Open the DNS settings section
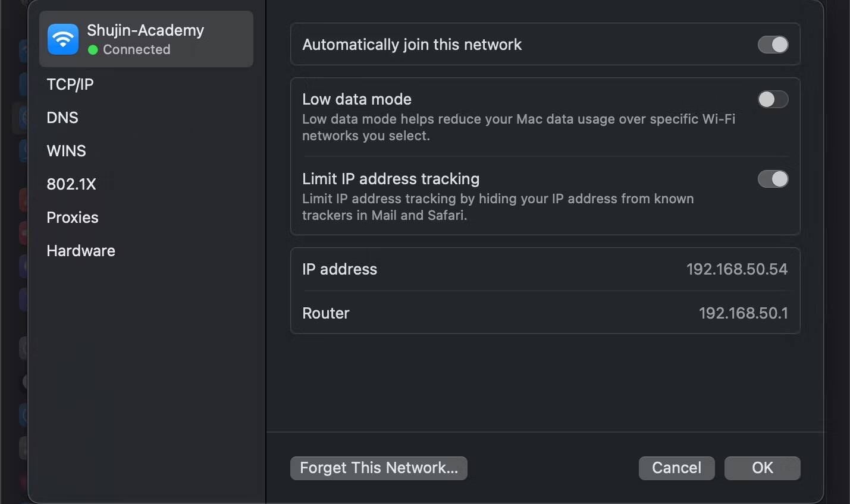Image resolution: width=850 pixels, height=504 pixels. pyautogui.click(x=62, y=118)
